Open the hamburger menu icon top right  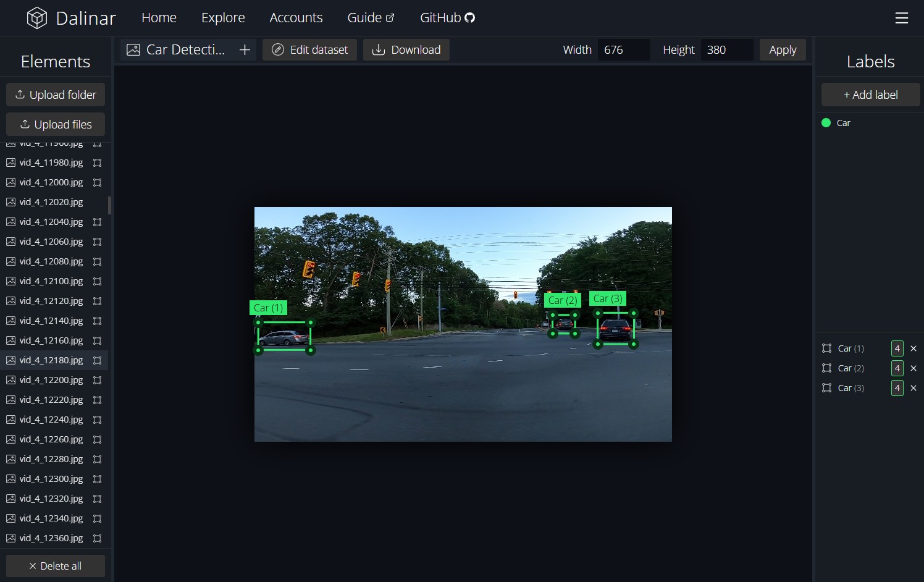coord(902,18)
